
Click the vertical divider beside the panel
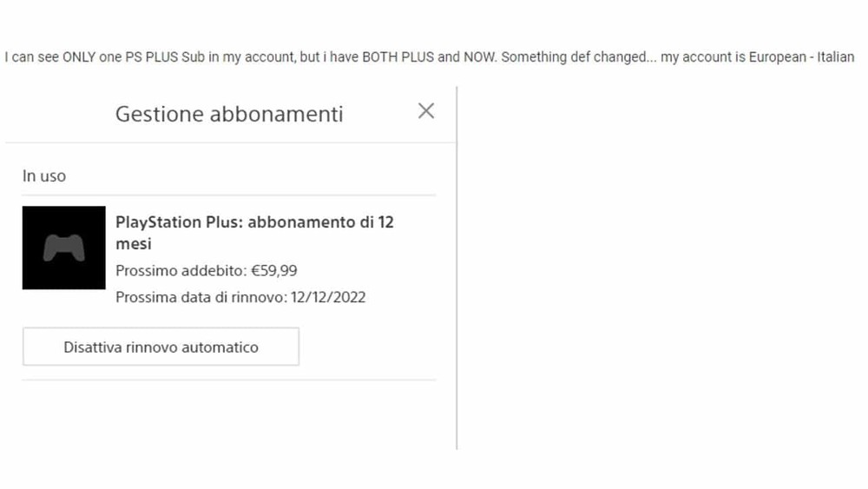[x=457, y=268]
